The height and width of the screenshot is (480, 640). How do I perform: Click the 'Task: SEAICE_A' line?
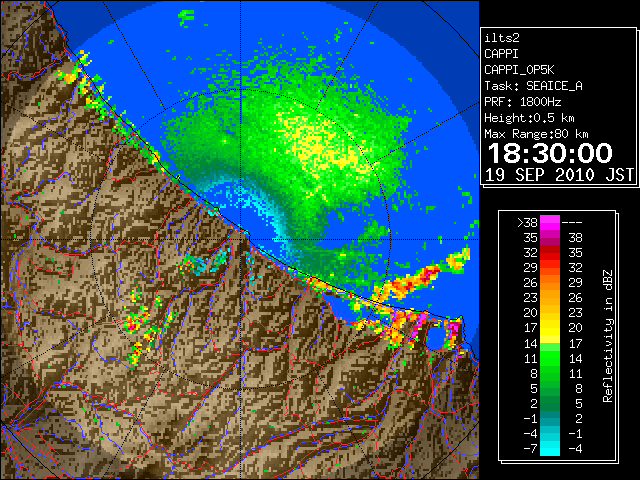pos(533,86)
